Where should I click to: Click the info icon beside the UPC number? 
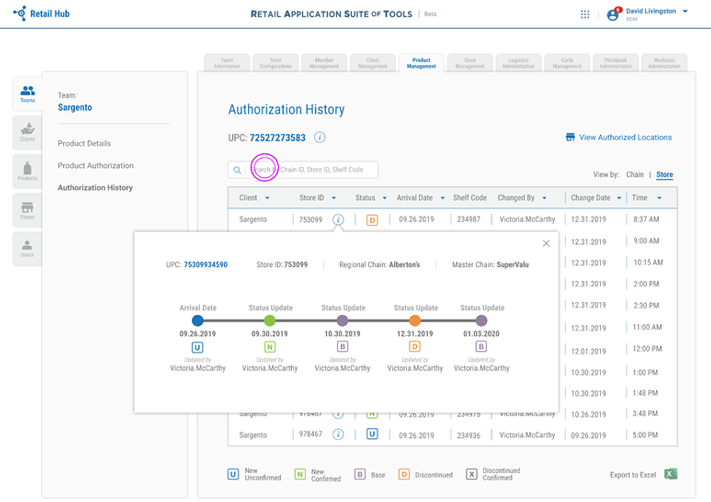pos(320,137)
